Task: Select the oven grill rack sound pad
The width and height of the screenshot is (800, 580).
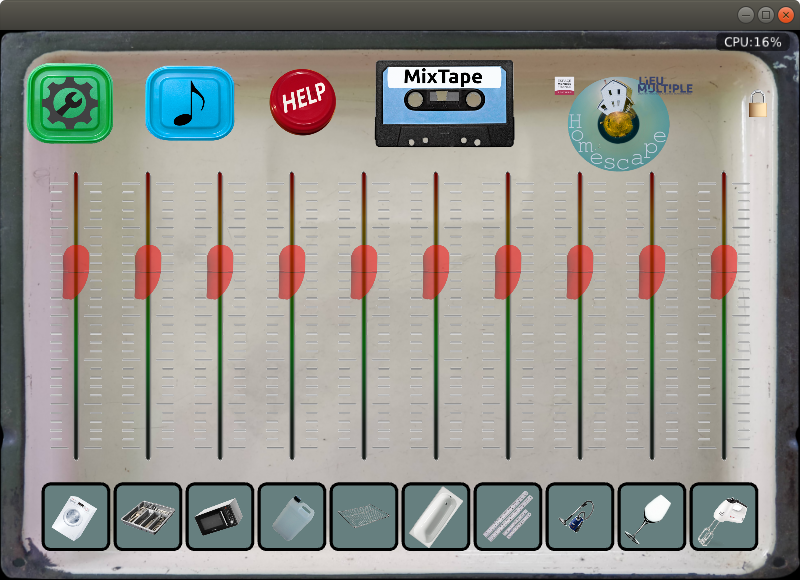Action: (363, 516)
